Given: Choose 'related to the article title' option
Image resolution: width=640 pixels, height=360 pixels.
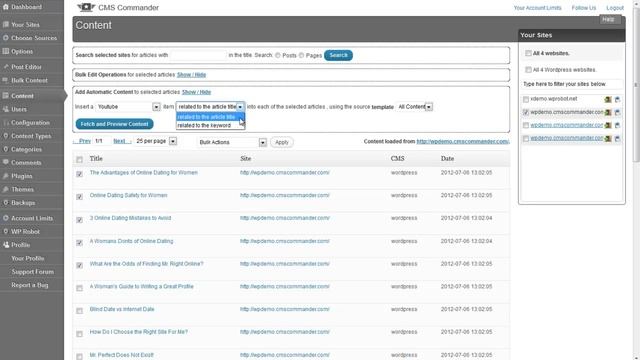Looking at the screenshot, I should (x=210, y=117).
